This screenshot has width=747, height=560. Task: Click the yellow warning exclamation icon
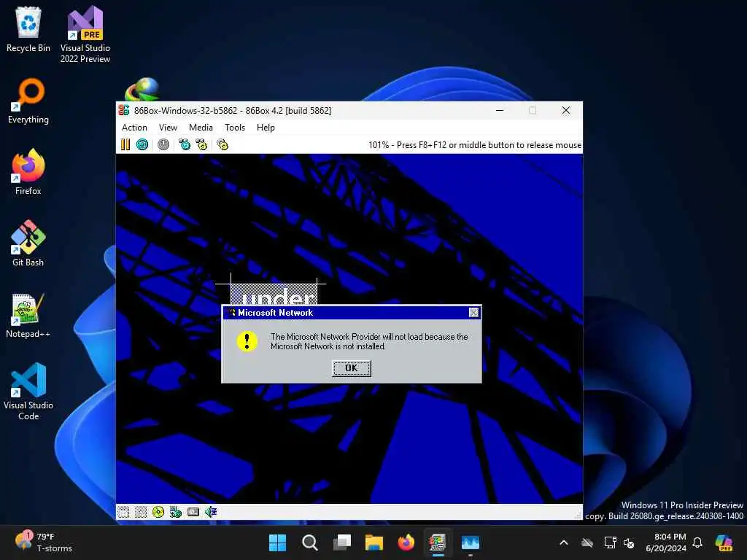click(247, 341)
